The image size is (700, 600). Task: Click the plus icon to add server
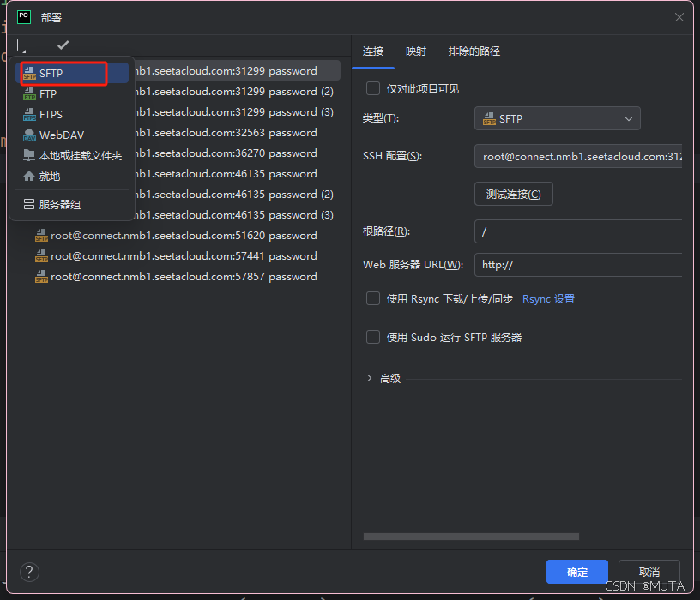(x=19, y=45)
